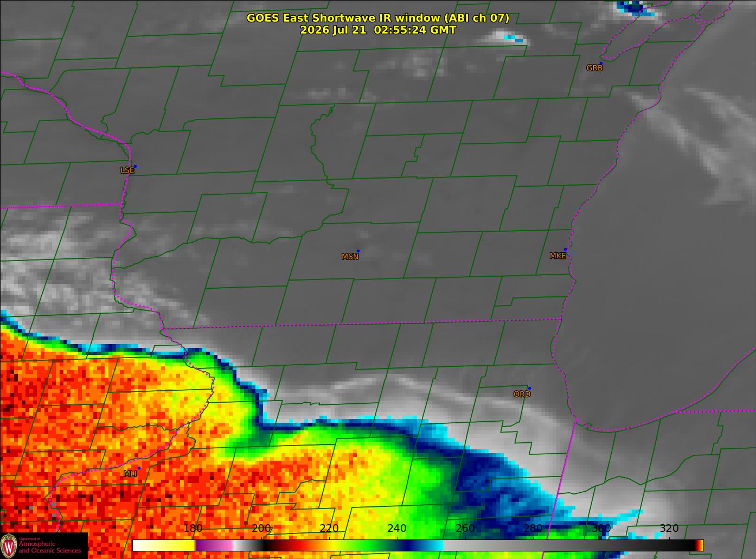Click the GRB station marker label
This screenshot has height=559, width=756.
(594, 68)
